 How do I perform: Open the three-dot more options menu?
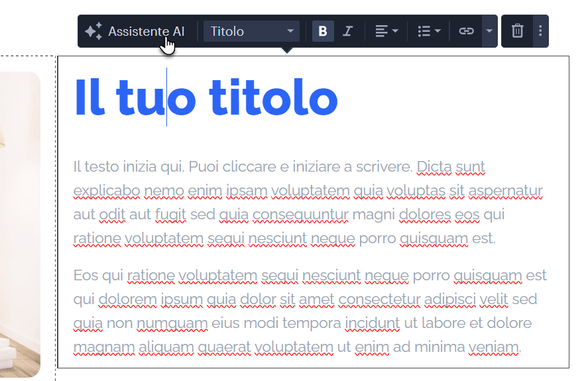point(540,31)
